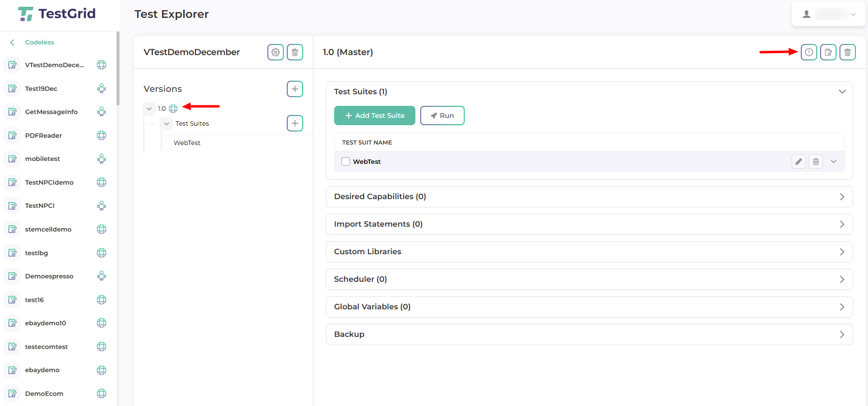This screenshot has width=868, height=406.
Task: Delete the WebTest suite row
Action: tap(816, 161)
